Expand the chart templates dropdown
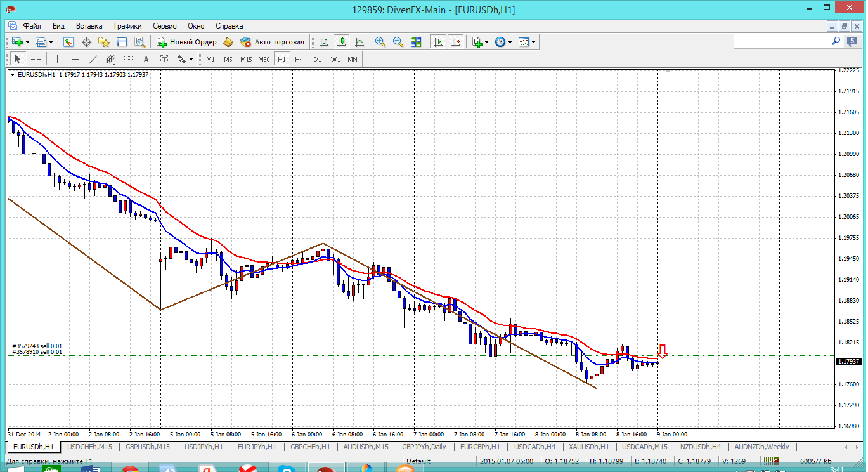This screenshot has width=868, height=472. pyautogui.click(x=534, y=42)
